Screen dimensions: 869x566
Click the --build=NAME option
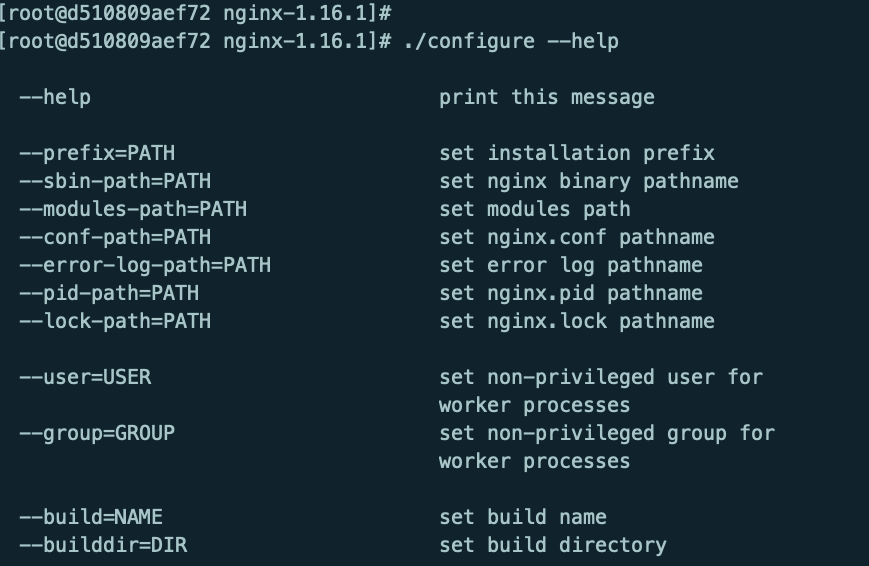tap(91, 517)
